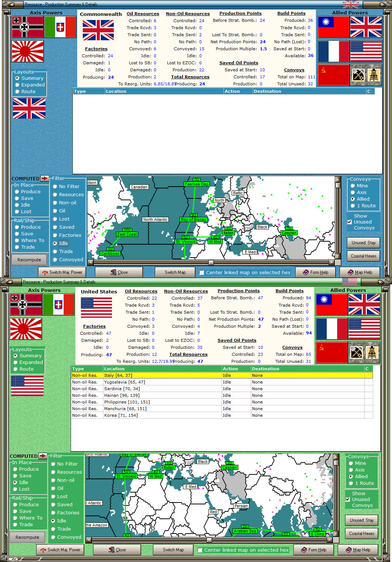Click vertical scrollbar thumb beside Commonwealth map

[338, 185]
